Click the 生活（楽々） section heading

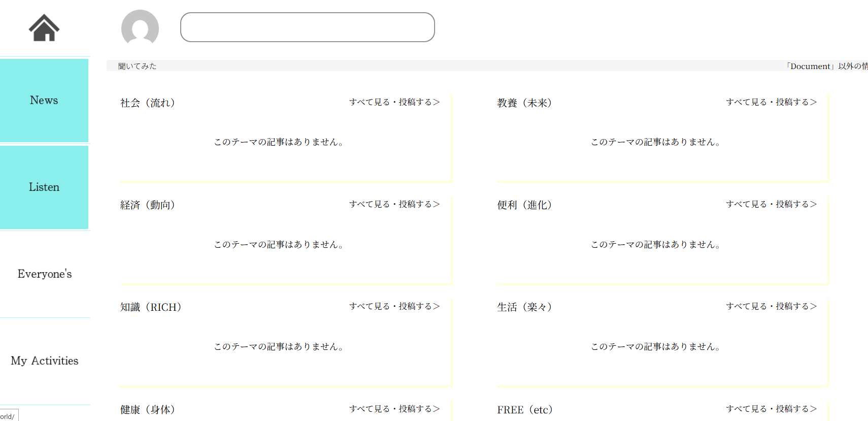point(525,307)
